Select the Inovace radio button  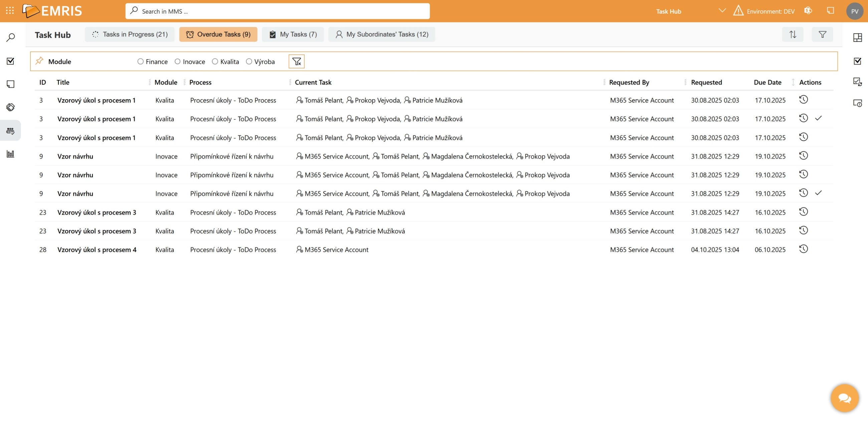click(x=178, y=61)
